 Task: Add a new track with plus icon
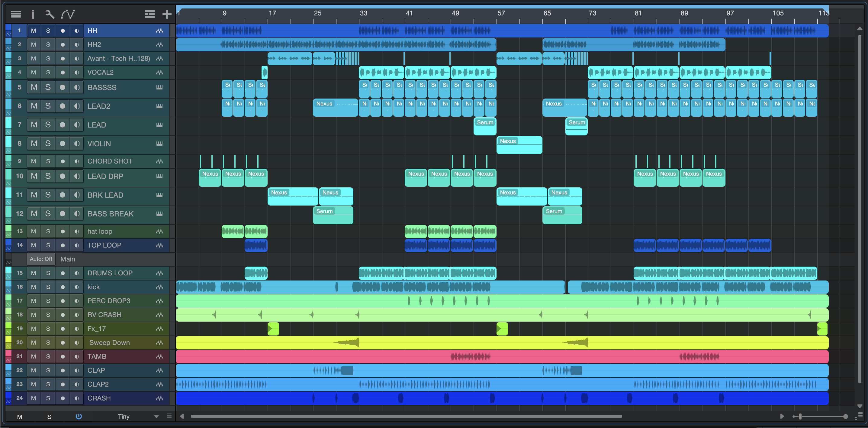coord(167,14)
